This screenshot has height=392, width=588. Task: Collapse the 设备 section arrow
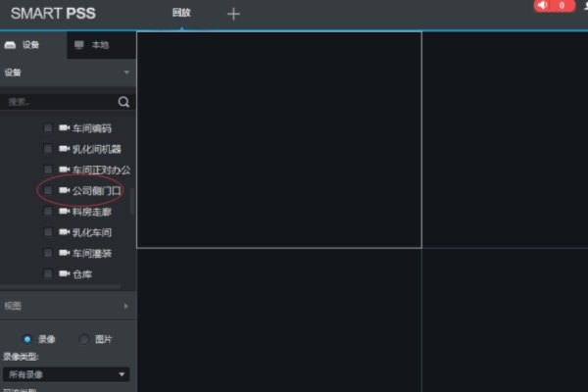(x=125, y=73)
